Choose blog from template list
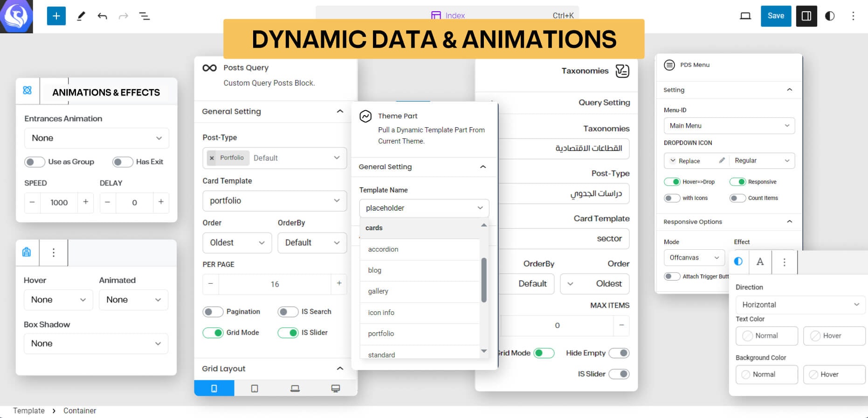The width and height of the screenshot is (868, 418). pos(420,270)
